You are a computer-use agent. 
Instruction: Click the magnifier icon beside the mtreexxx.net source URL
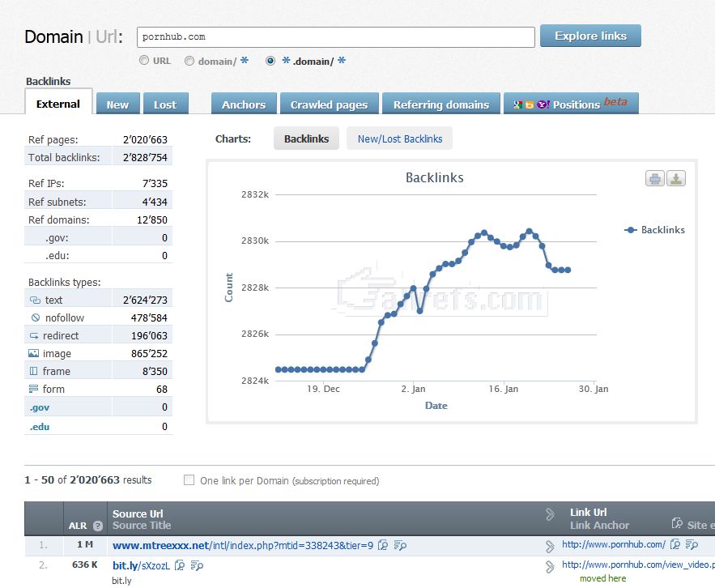pyautogui.click(x=383, y=545)
